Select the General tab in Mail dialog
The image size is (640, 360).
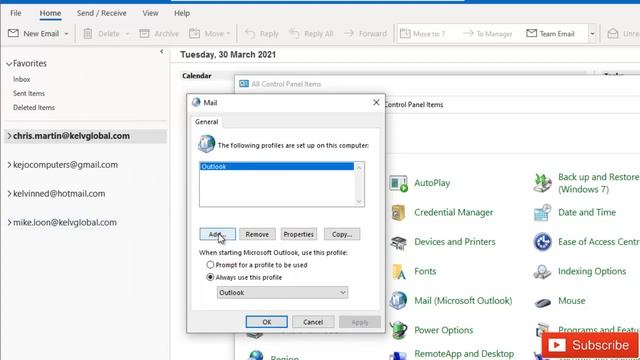click(x=207, y=122)
